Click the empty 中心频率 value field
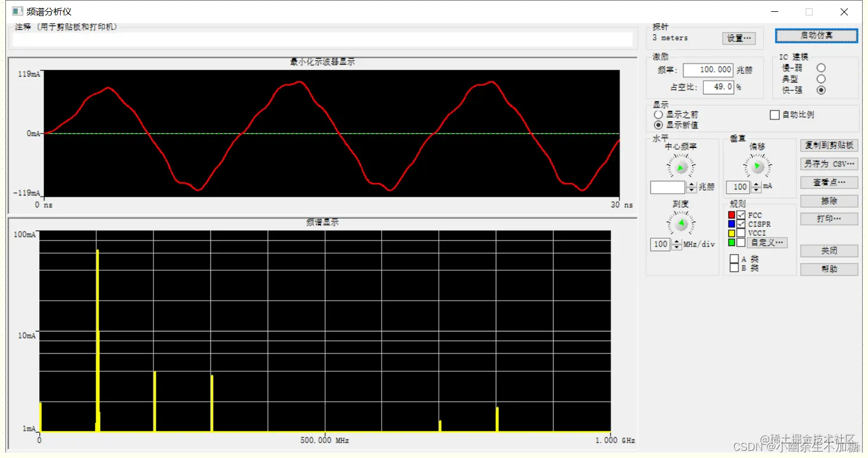 coord(668,188)
